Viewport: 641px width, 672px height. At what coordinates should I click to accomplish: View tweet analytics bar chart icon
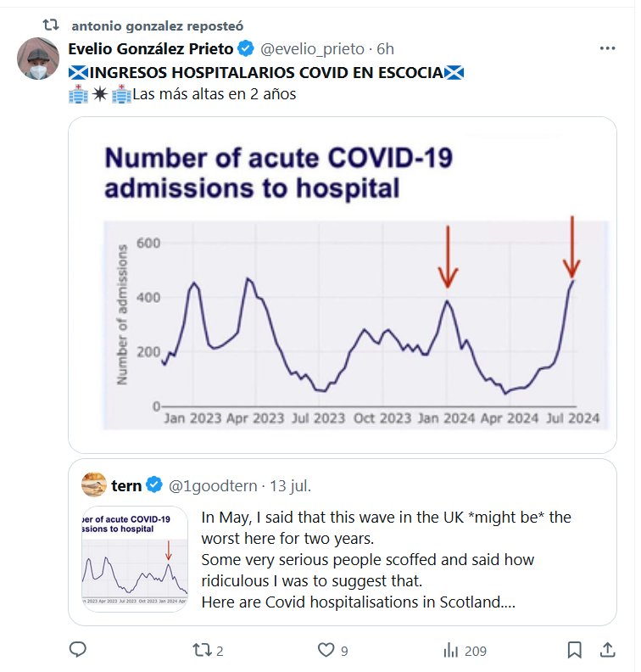click(450, 650)
